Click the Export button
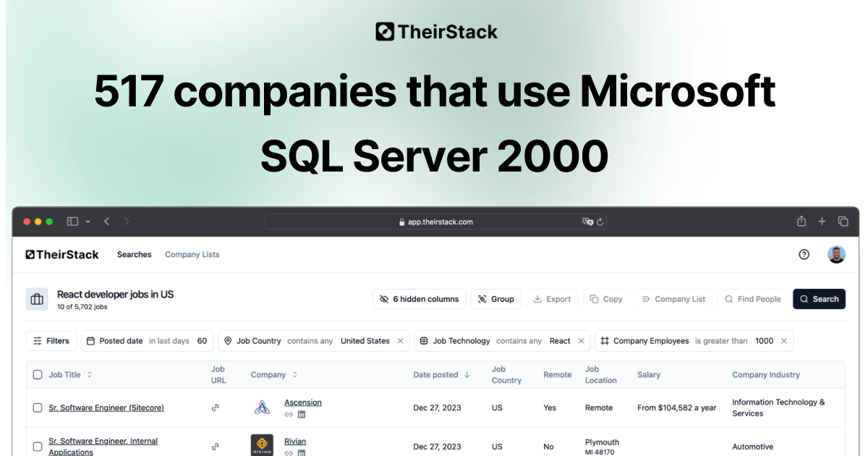The width and height of the screenshot is (868, 456). [x=552, y=299]
